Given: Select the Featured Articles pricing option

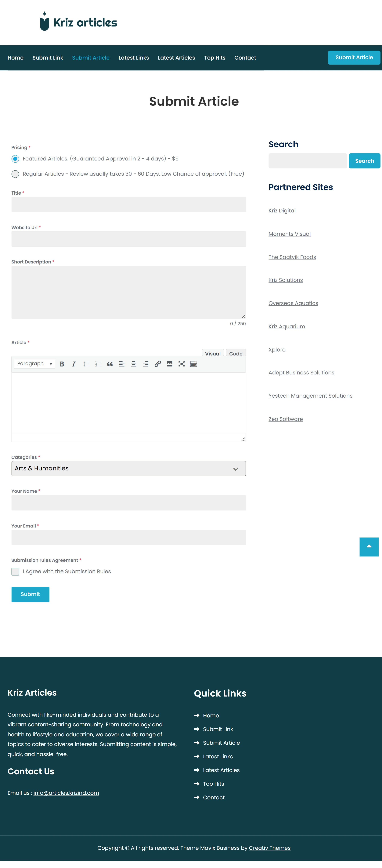Looking at the screenshot, I should pyautogui.click(x=16, y=159).
